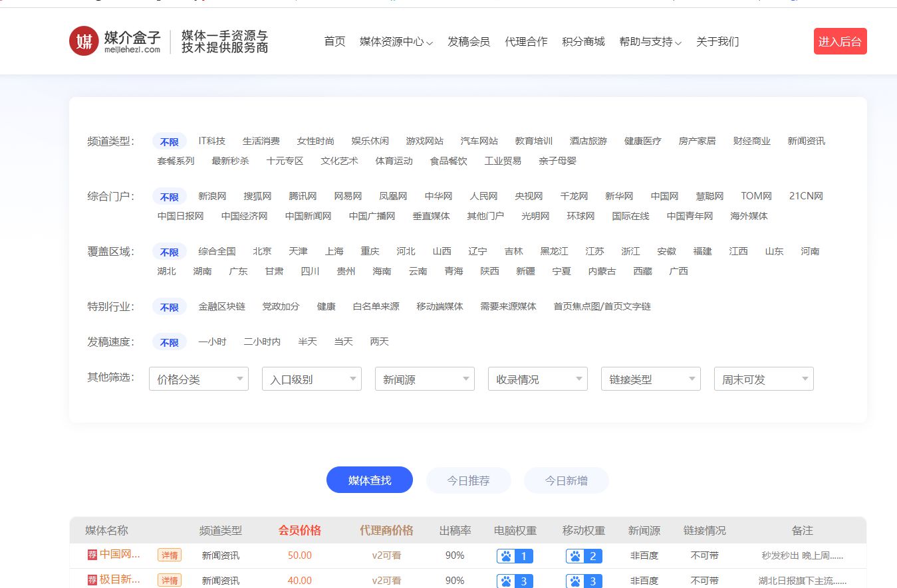Click the 媒介盒子 logo icon
Screen dimensions: 897x588
pyautogui.click(x=84, y=41)
